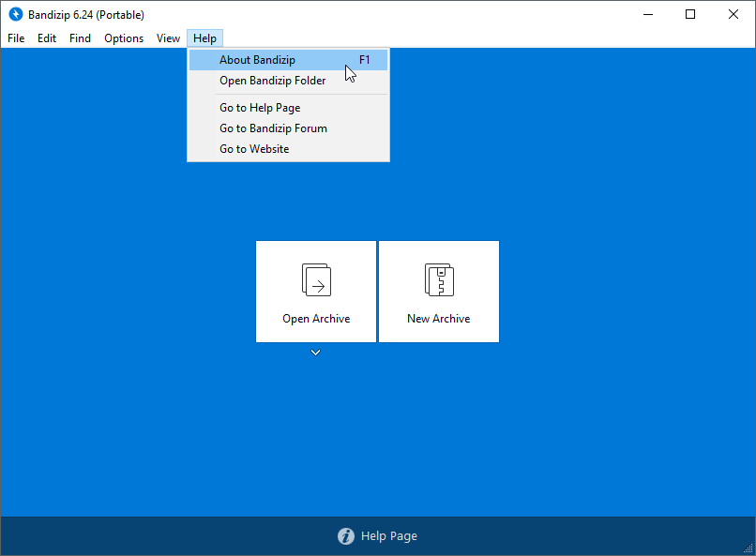
Task: Close the Help menu header
Action: click(x=204, y=38)
